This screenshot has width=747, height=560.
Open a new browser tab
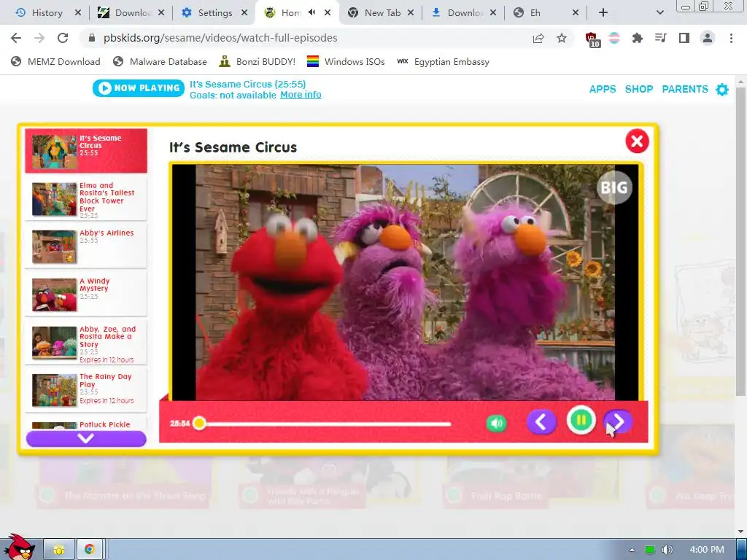(x=603, y=13)
